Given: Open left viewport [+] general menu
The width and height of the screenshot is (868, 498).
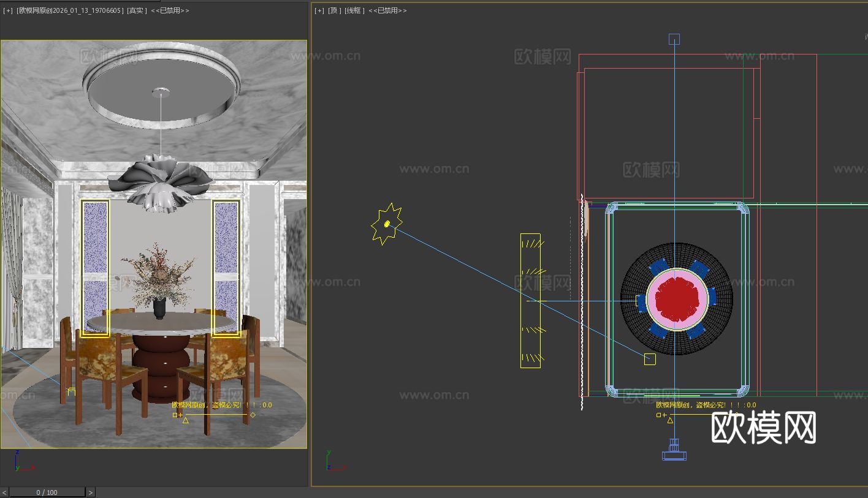Looking at the screenshot, I should point(8,10).
